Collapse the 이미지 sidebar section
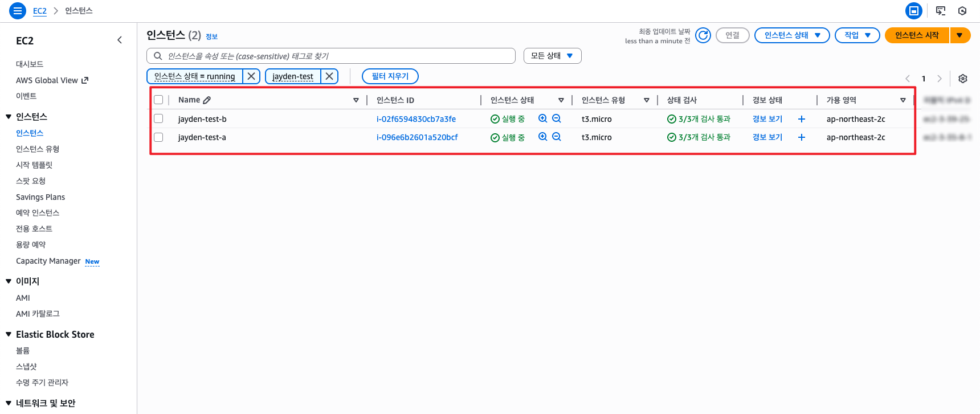 9,281
